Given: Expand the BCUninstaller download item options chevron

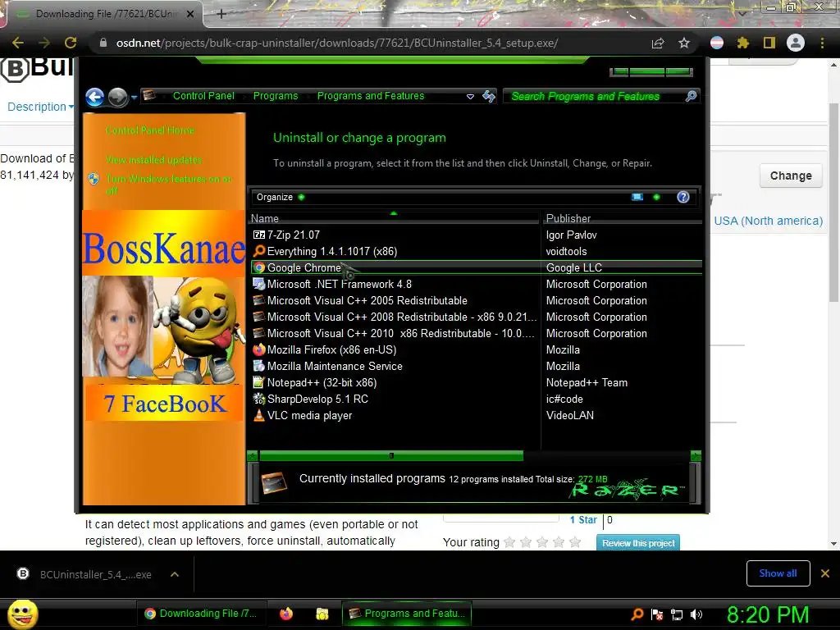Looking at the screenshot, I should click(175, 574).
